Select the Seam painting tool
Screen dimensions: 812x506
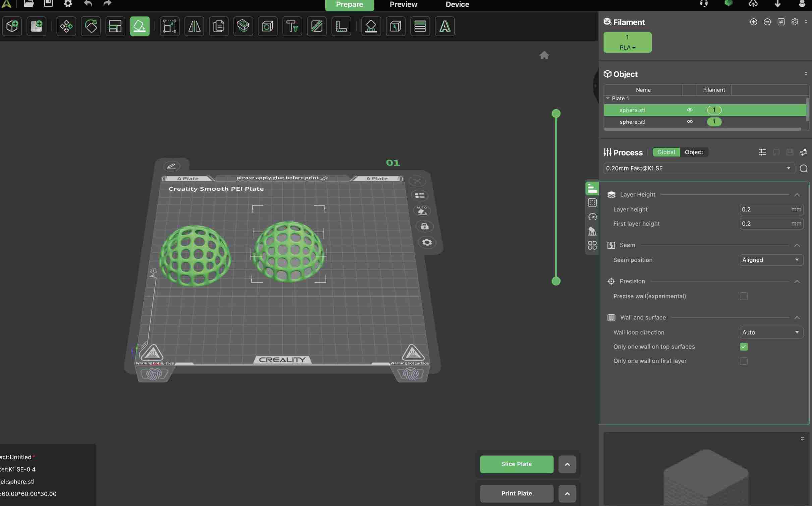(x=396, y=26)
